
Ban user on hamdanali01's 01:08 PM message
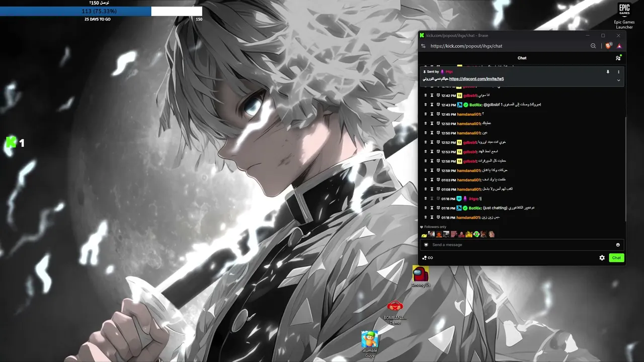click(x=438, y=190)
